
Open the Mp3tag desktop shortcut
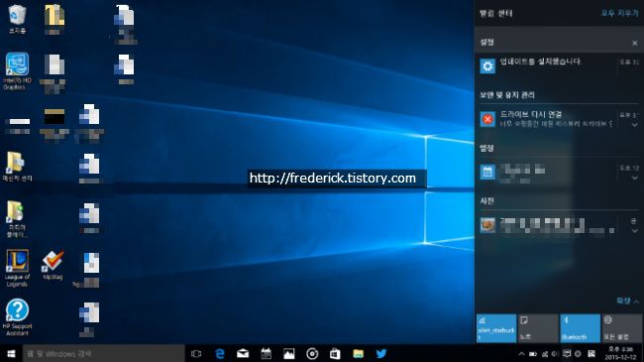(53, 265)
